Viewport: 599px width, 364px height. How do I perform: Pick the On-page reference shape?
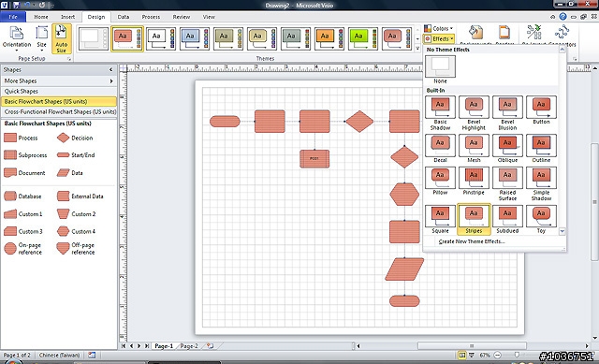tap(22, 248)
